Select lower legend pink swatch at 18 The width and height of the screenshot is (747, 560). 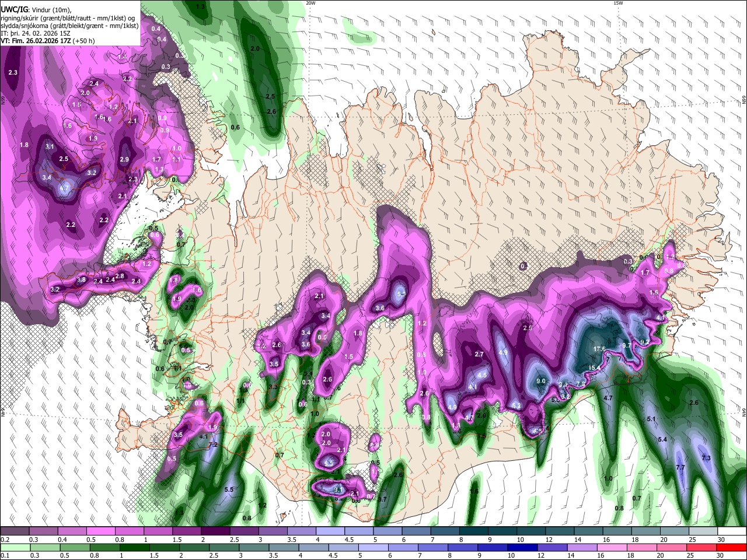(x=642, y=547)
